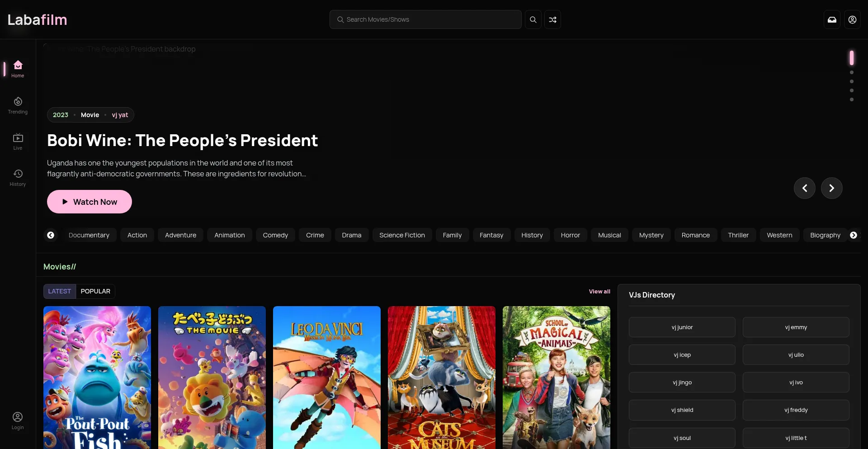Select the POPULAR movies tab
868x449 pixels.
click(95, 291)
